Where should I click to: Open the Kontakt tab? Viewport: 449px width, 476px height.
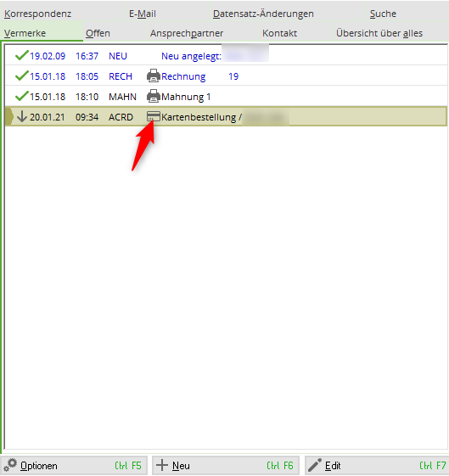pos(279,33)
